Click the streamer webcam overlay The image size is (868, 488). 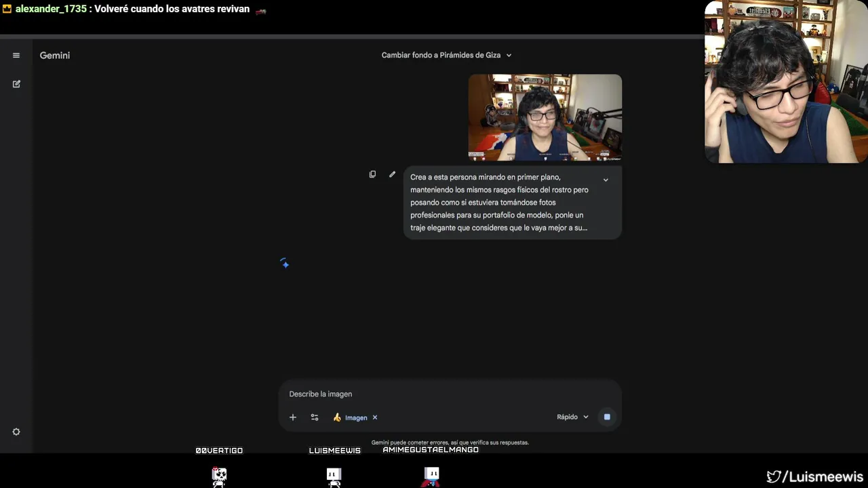(786, 81)
